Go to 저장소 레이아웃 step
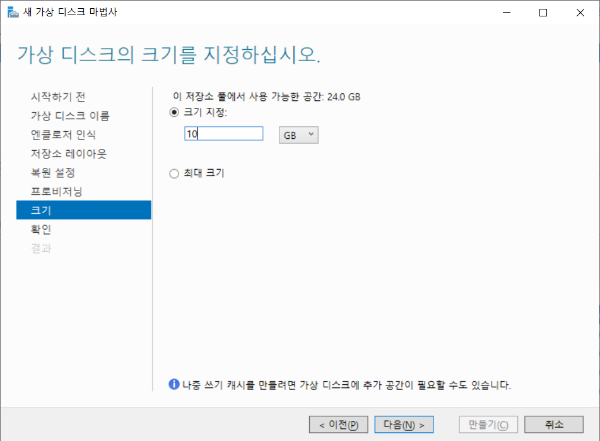Screen dimensions: 600x441 (x=68, y=154)
